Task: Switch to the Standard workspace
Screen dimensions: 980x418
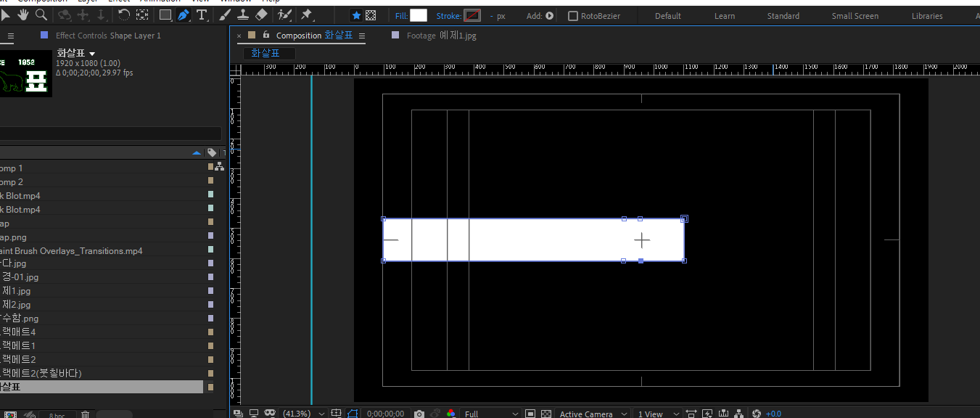Action: tap(783, 16)
